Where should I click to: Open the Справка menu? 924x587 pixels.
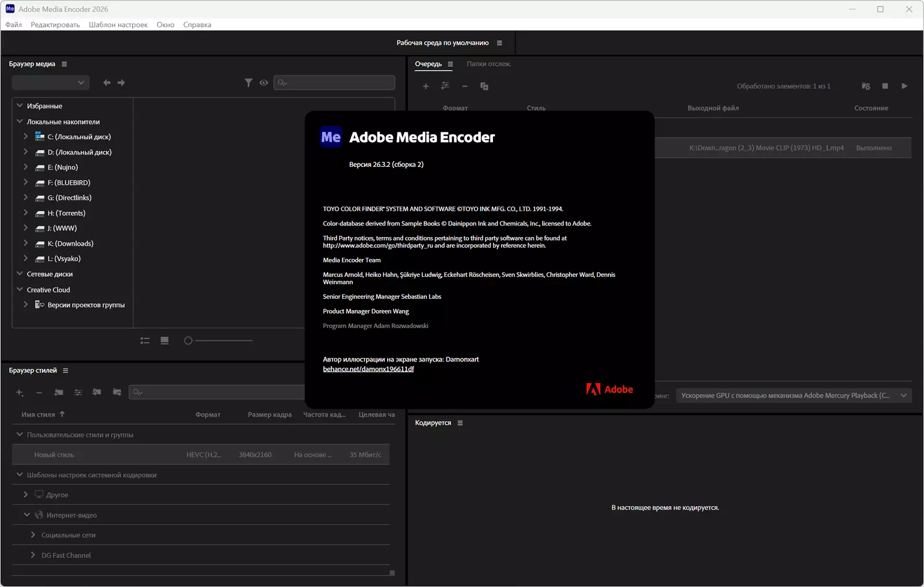click(x=197, y=25)
